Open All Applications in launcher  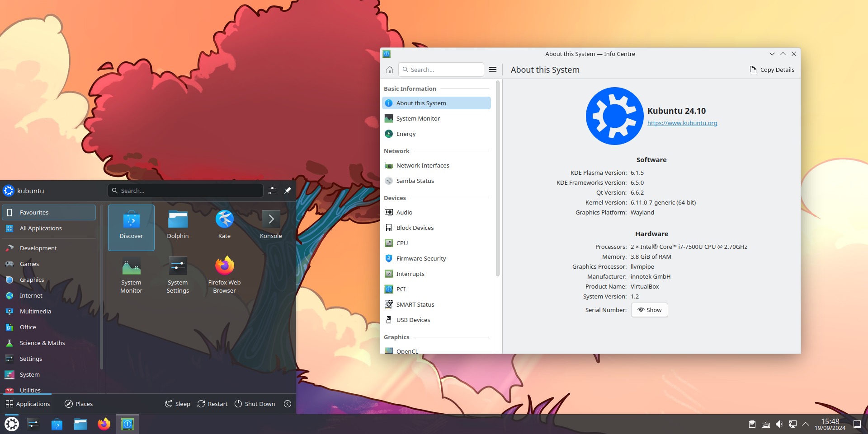[x=49, y=228]
